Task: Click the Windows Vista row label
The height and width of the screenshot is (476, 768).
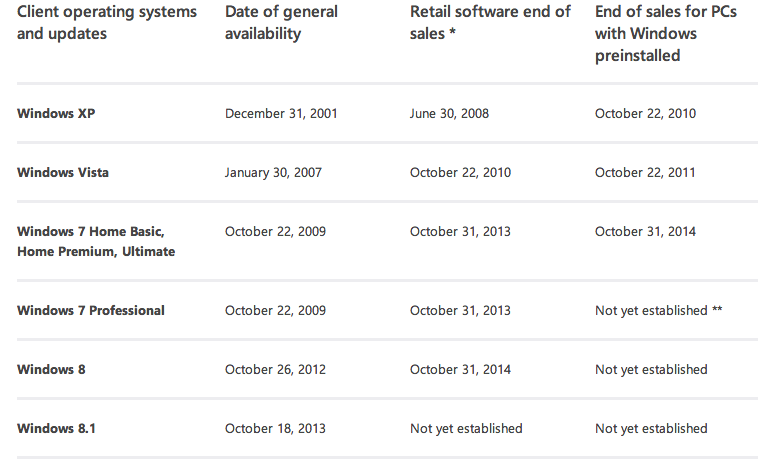Action: click(x=63, y=173)
